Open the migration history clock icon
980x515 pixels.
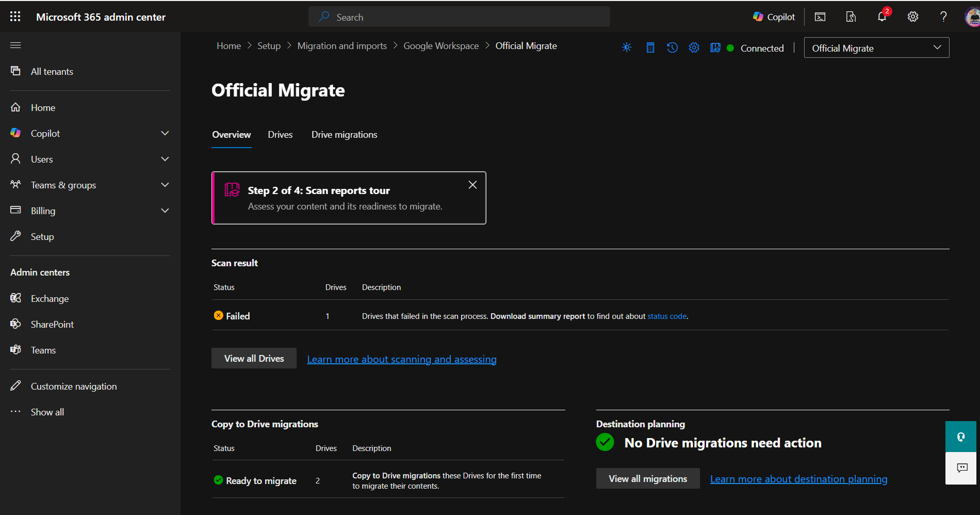tap(672, 47)
